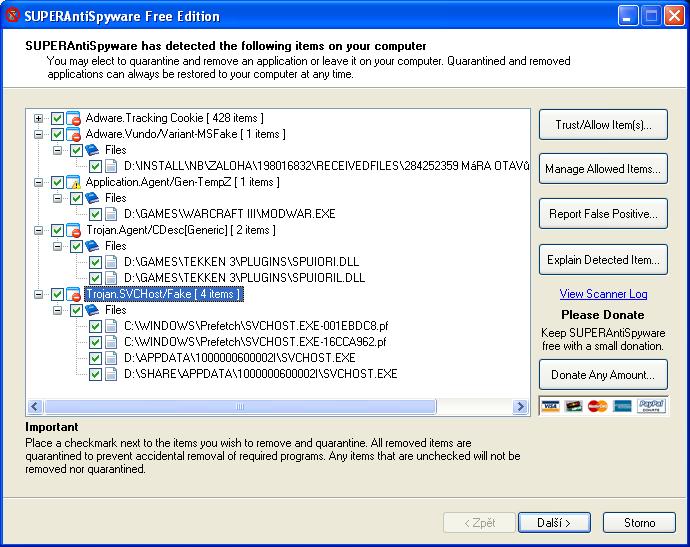The image size is (690, 547).
Task: Uncheck the Adware.Tracking Cookie checkbox
Action: pyautogui.click(x=57, y=118)
